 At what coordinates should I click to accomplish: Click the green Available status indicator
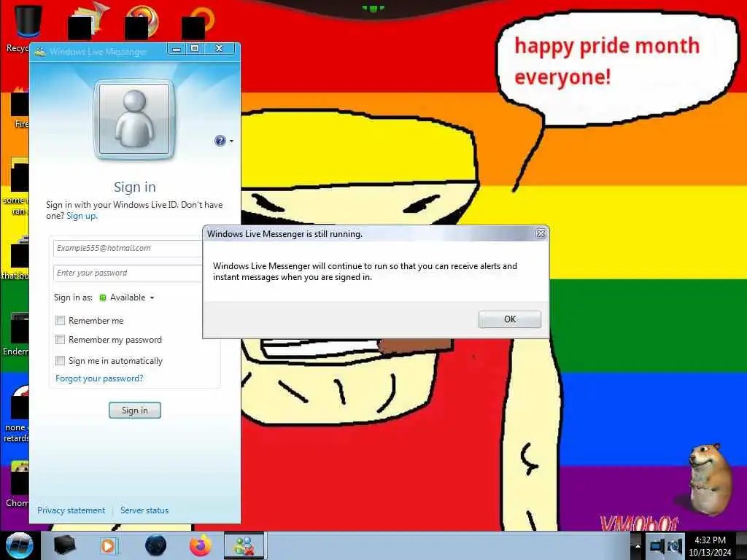(x=102, y=297)
